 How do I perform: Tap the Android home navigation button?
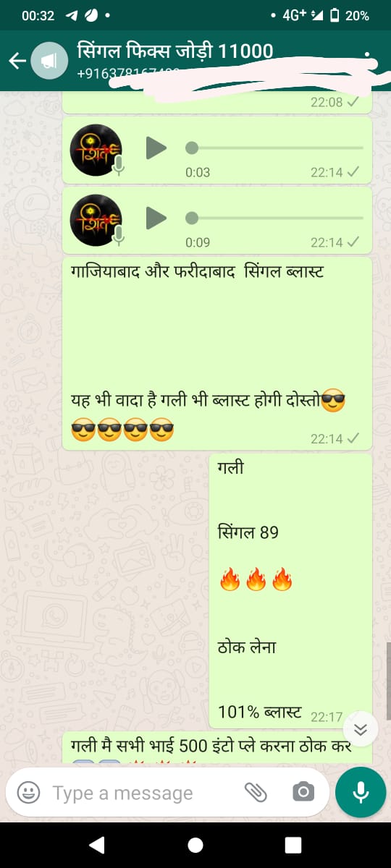(x=195, y=845)
